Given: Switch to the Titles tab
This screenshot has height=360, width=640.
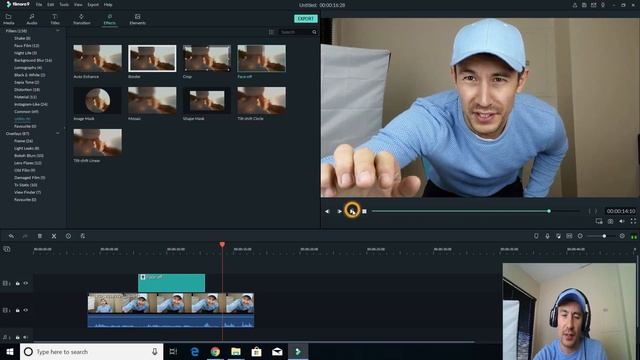Looking at the screenshot, I should [55, 19].
